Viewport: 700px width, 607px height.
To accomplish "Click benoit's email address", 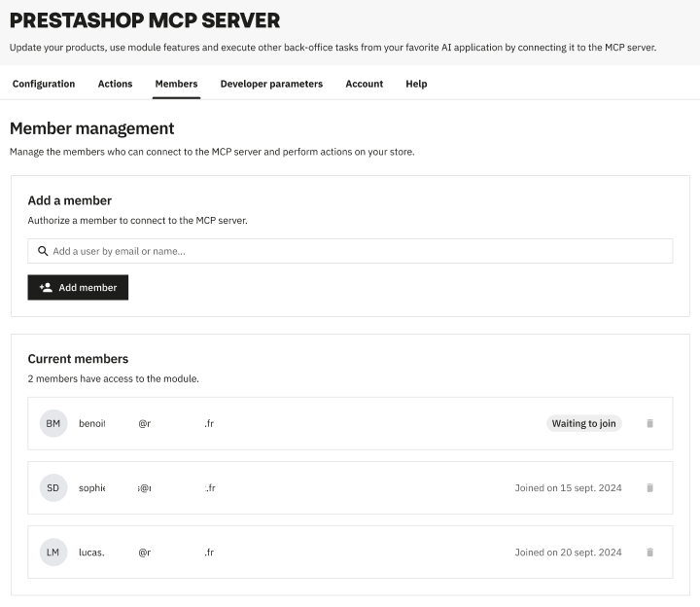I will (146, 423).
